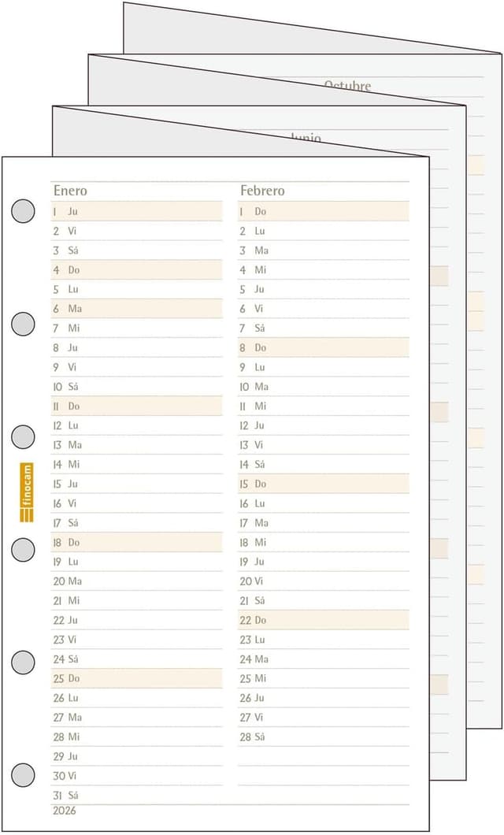Open the Junio page heading
The width and height of the screenshot is (504, 835).
[x=306, y=139]
